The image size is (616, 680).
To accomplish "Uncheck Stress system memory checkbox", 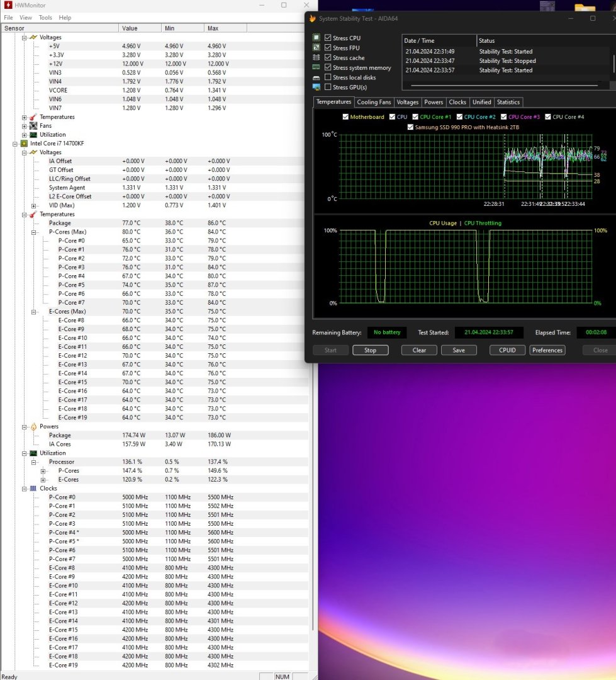I will tap(328, 67).
